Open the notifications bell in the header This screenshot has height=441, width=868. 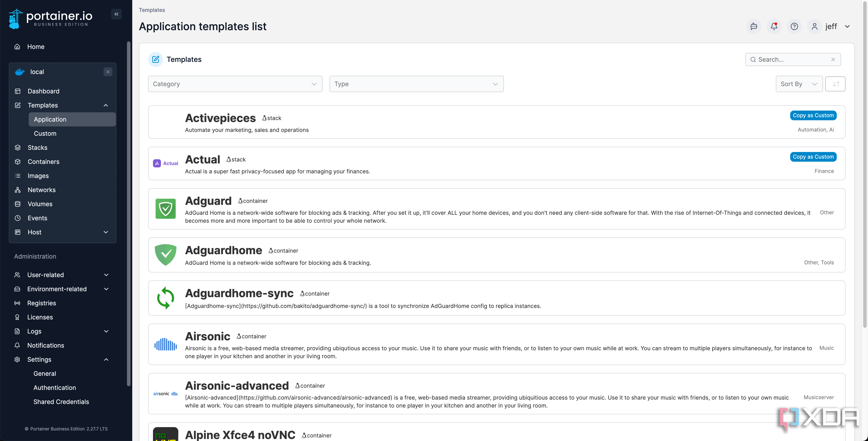click(774, 26)
